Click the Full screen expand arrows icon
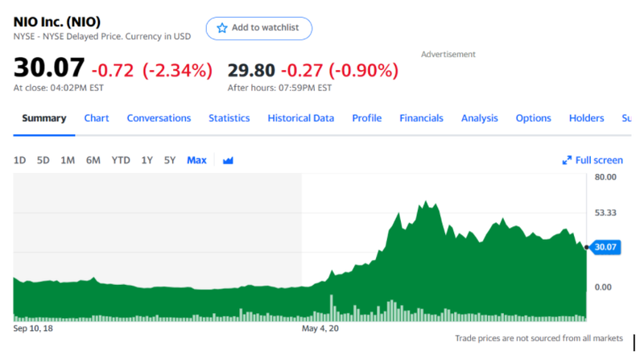This screenshot has width=644, height=355. [567, 160]
